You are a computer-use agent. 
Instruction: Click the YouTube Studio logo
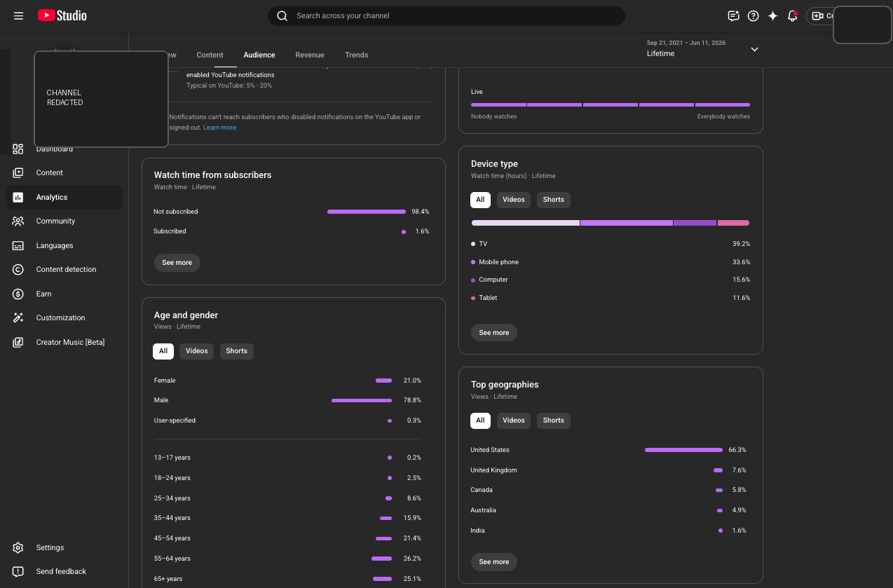62,15
